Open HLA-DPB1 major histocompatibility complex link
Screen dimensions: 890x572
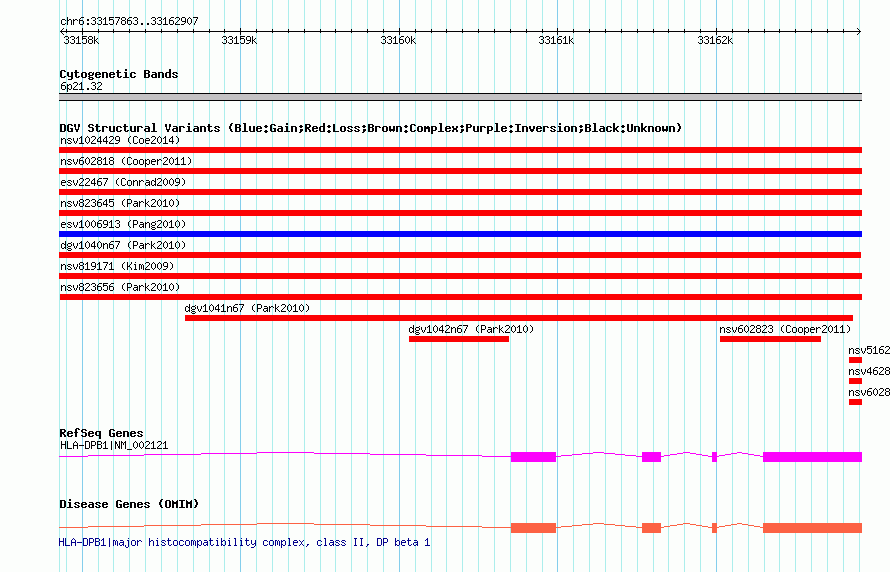244,542
